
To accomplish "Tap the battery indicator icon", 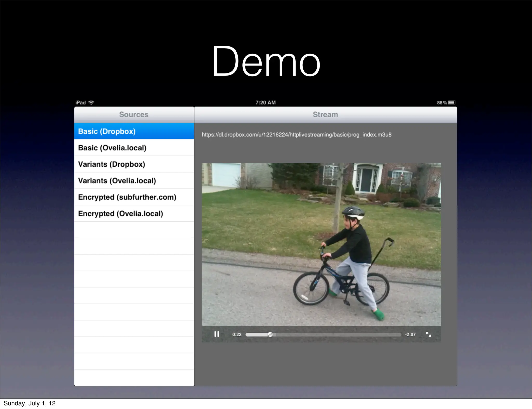I will click(x=452, y=103).
